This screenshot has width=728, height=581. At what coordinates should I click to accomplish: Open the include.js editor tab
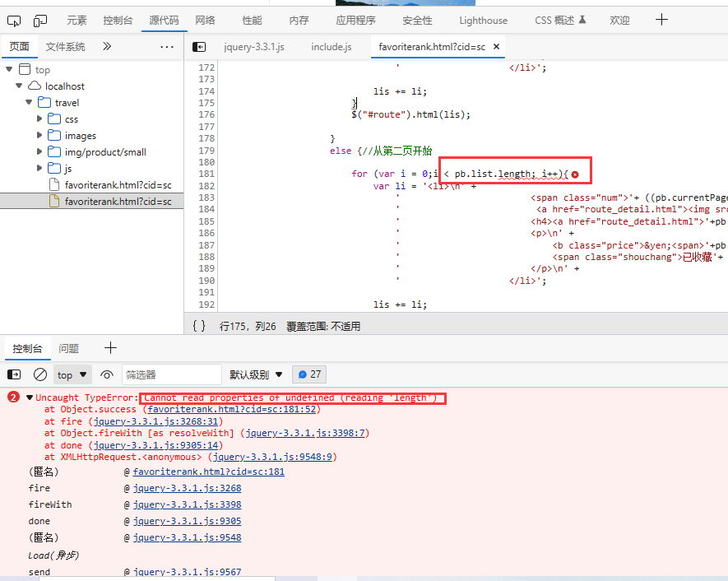[332, 47]
